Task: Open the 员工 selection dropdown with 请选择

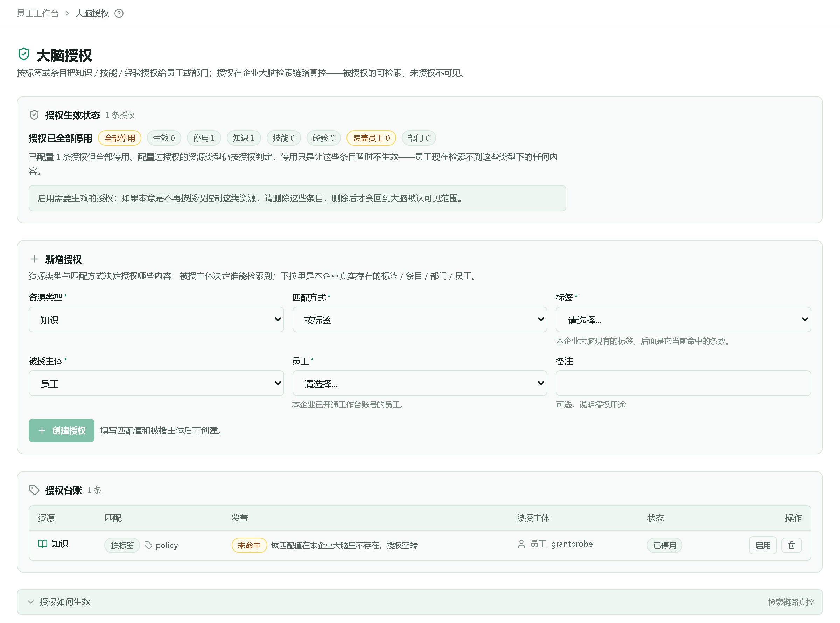Action: pos(420,384)
